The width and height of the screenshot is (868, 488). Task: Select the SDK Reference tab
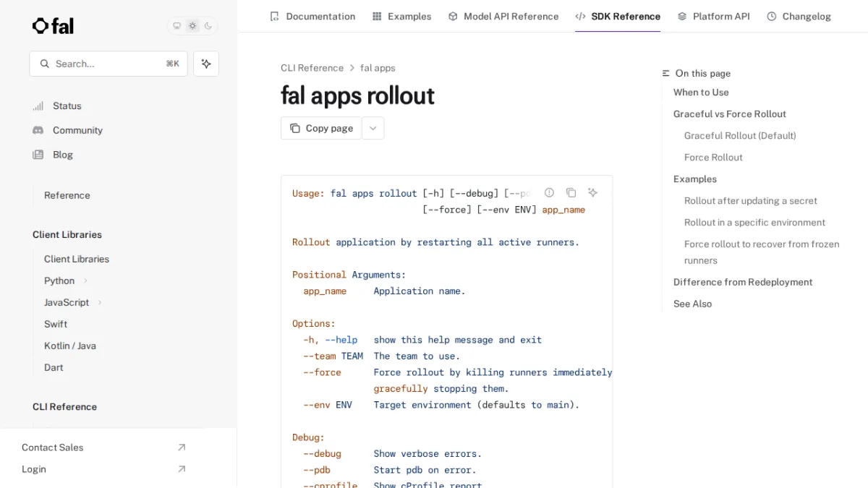click(618, 16)
